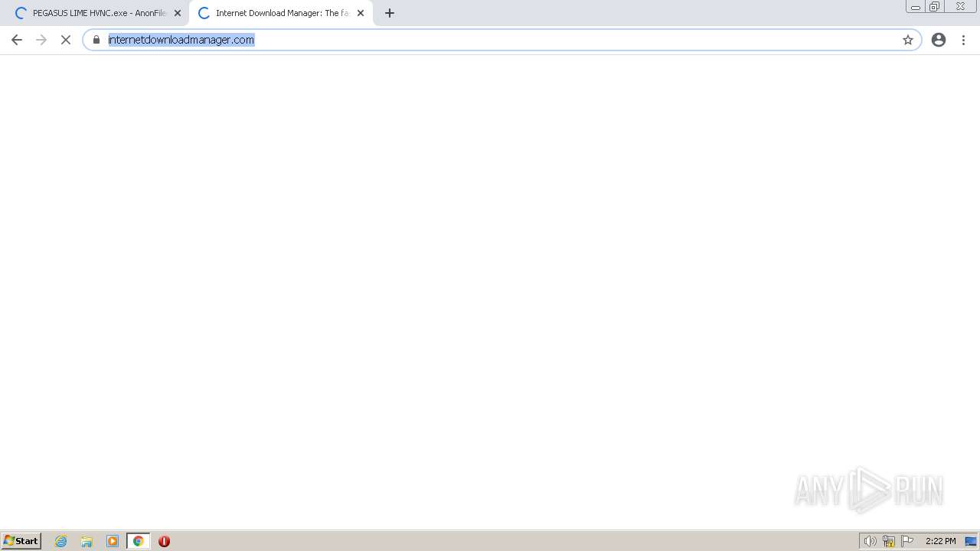This screenshot has height=551, width=980.
Task: Open the Windows Start menu
Action: (21, 541)
